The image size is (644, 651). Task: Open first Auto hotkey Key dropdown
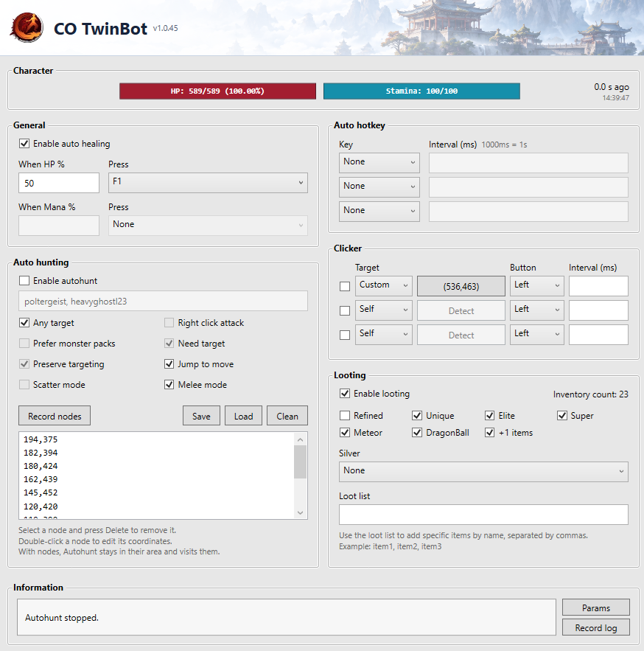[379, 163]
